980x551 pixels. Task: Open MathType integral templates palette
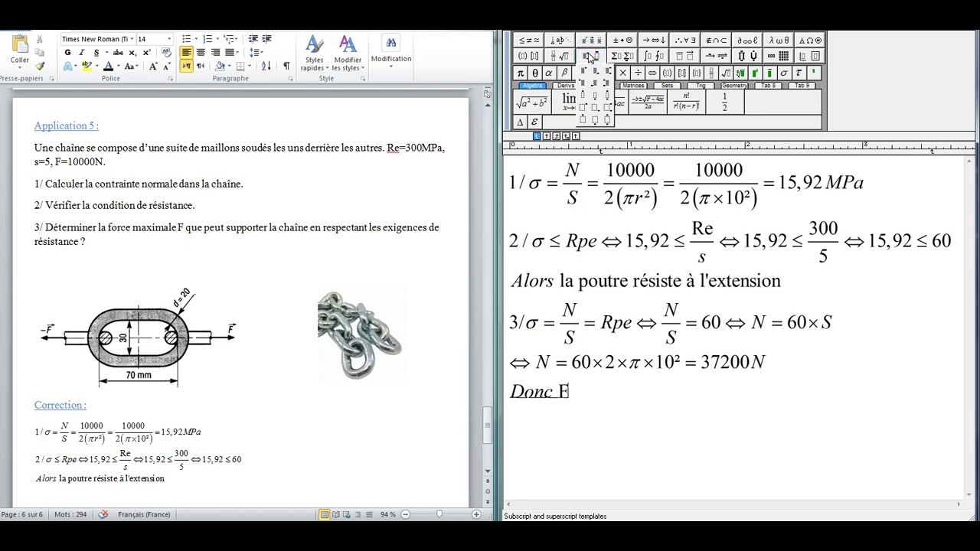tap(655, 56)
